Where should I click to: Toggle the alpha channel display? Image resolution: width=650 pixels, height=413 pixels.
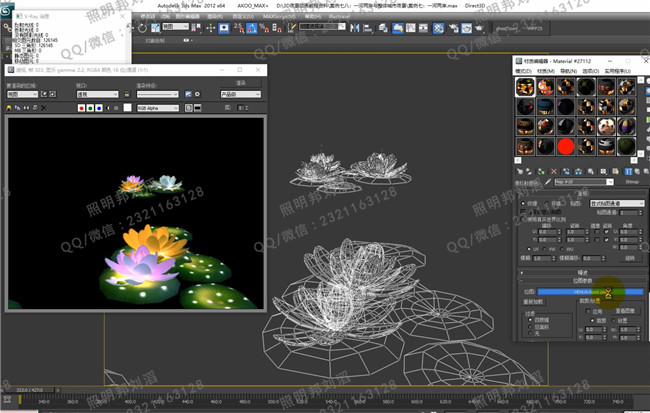click(x=108, y=108)
